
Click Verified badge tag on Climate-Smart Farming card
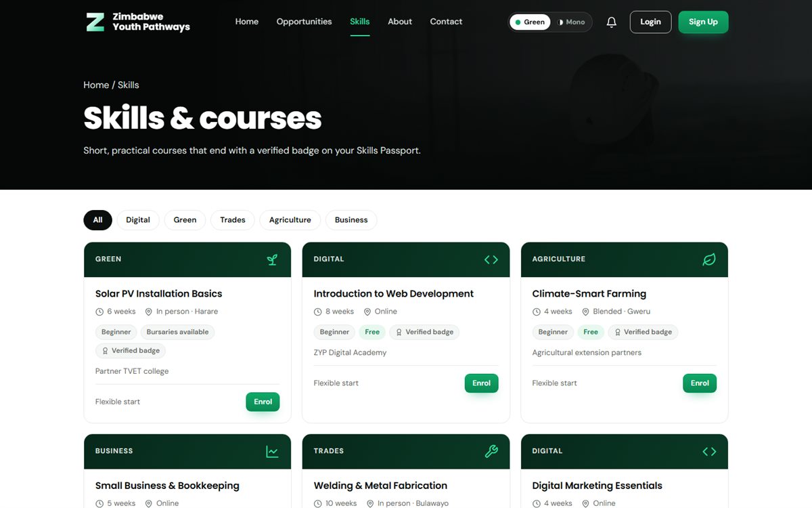pos(643,332)
